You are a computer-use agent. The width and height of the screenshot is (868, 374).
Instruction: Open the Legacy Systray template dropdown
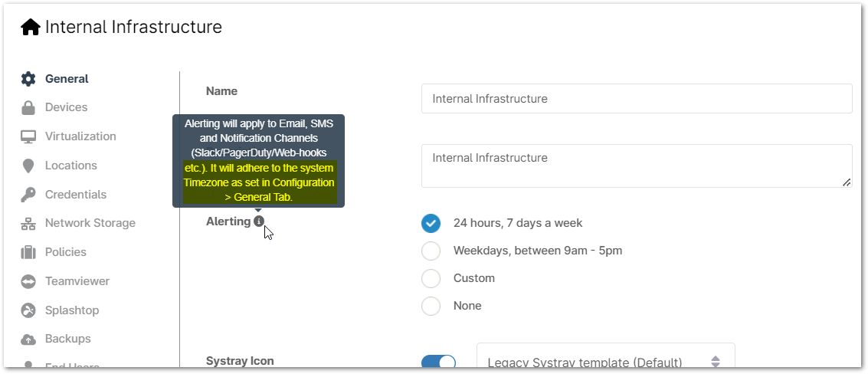coord(605,362)
